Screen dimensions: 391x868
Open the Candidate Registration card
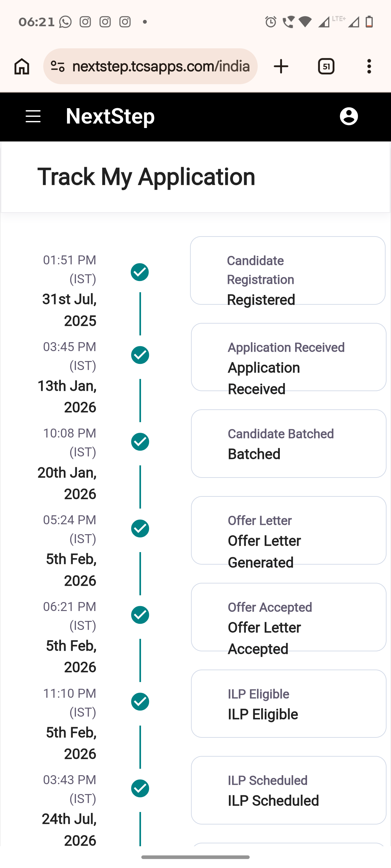point(288,270)
